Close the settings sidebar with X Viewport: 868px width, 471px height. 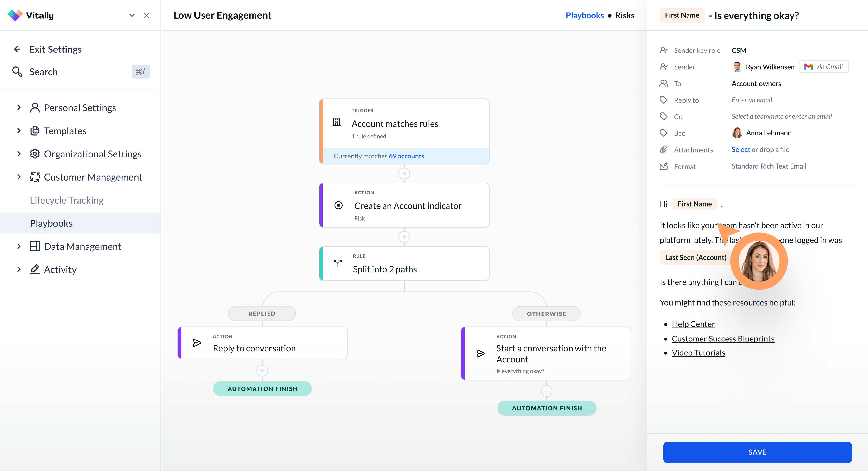pos(147,15)
